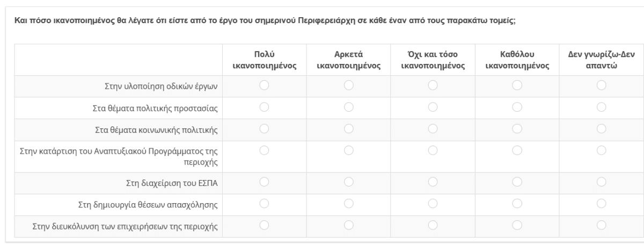Screen dimensions: 644x244
Task: Mark 'Δεν γνωρίζω-Δεν απαντώ' for 'Στην υλοποίηση οδικών έργων'
Action: (601, 85)
